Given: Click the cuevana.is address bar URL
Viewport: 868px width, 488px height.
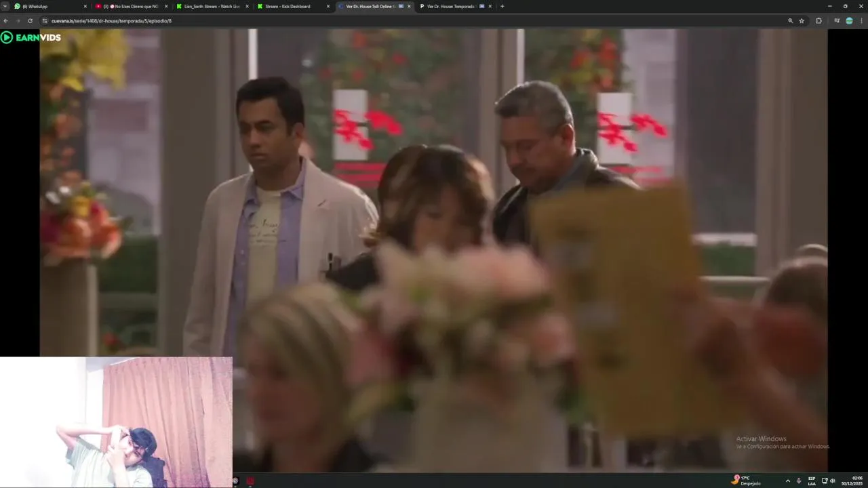Looking at the screenshot, I should [x=111, y=21].
